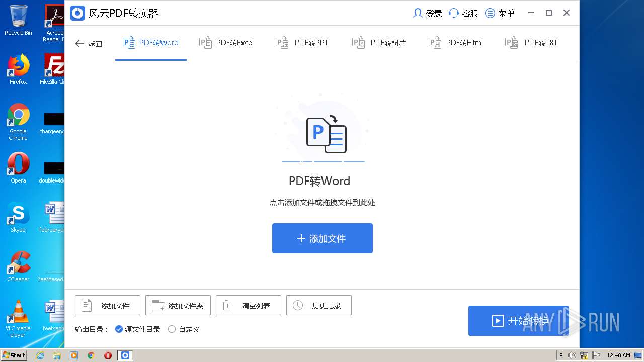Open the PDF转PPT tab
Viewport: 644px width, 362px height.
302,43
